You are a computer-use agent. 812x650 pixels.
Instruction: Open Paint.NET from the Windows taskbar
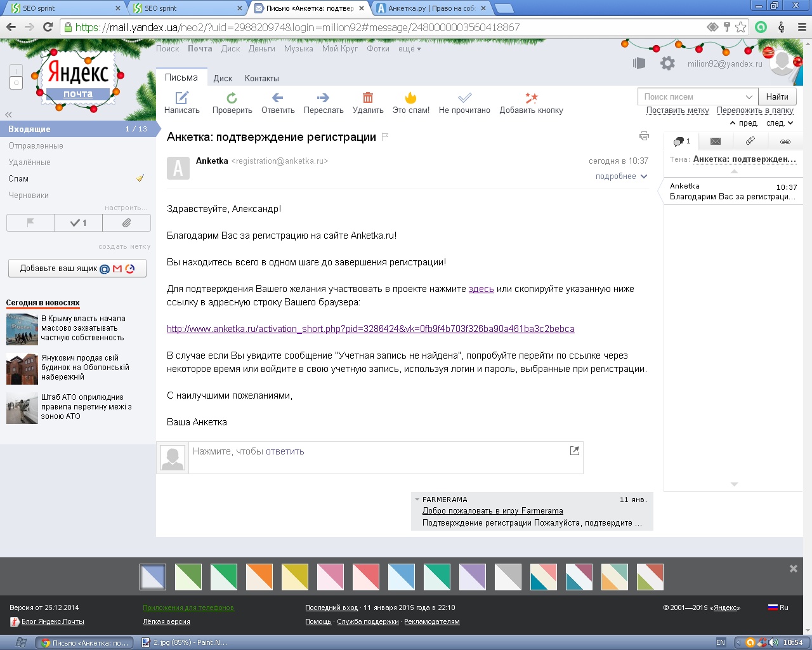click(x=185, y=642)
